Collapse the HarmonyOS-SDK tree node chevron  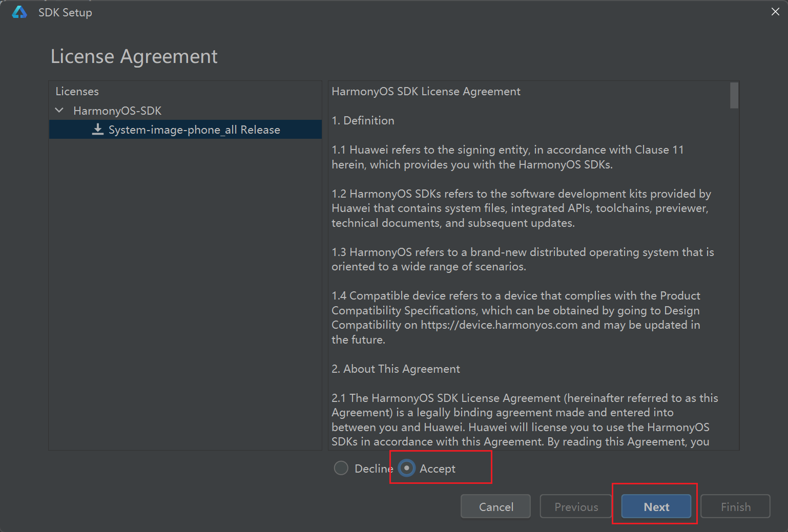click(x=59, y=111)
